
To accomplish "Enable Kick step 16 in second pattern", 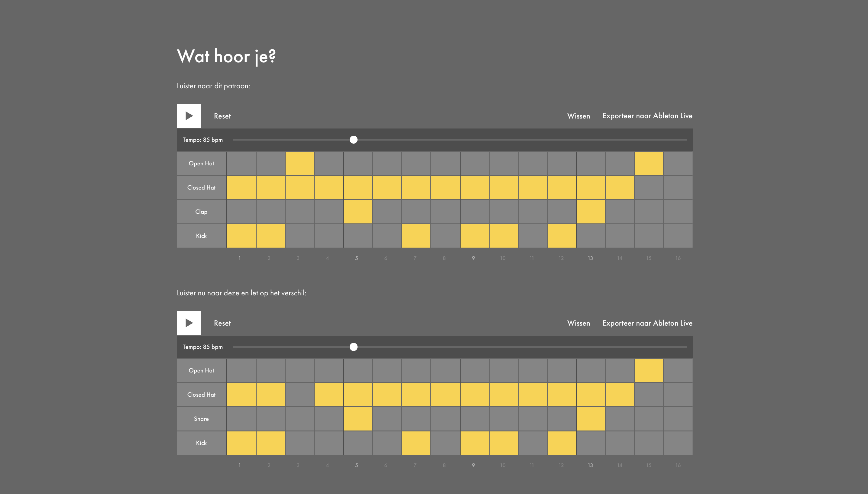I will pyautogui.click(x=678, y=443).
